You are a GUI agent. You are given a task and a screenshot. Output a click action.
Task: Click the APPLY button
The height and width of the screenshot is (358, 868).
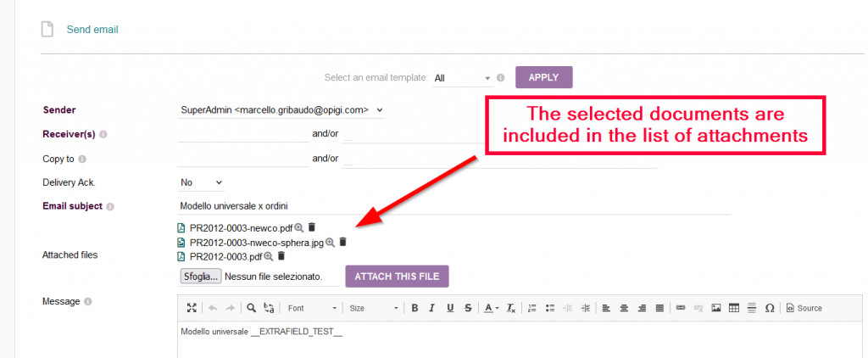[543, 77]
